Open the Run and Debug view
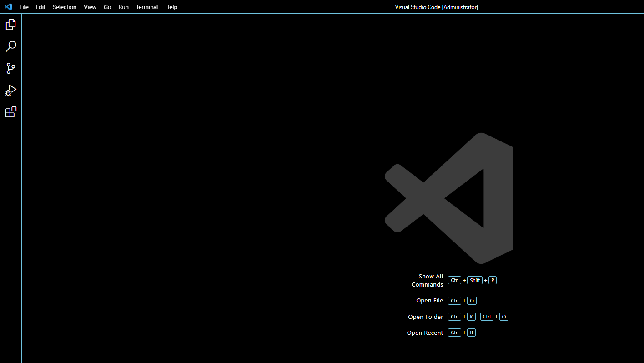644x363 pixels. 11,90
